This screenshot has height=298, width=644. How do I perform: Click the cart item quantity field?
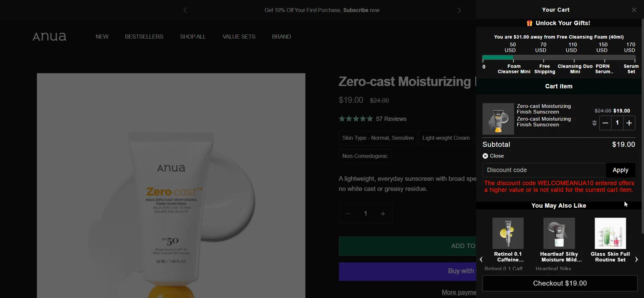(x=617, y=123)
